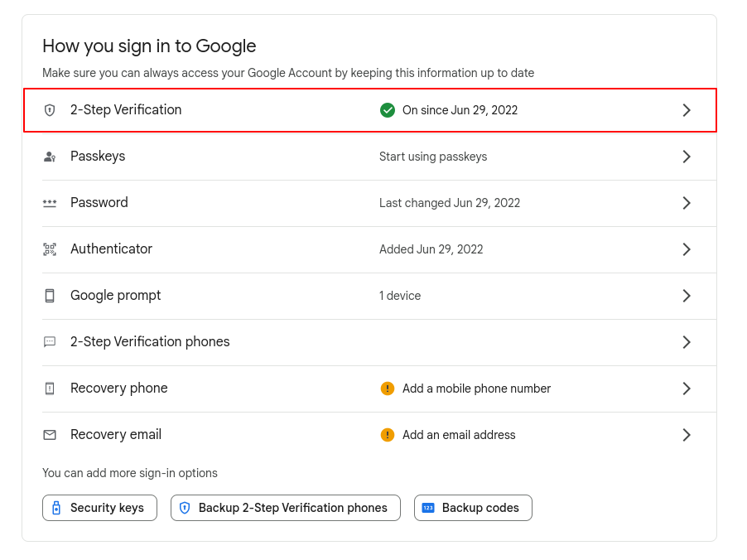
Task: Add Backup codes sign-in option
Action: click(473, 508)
